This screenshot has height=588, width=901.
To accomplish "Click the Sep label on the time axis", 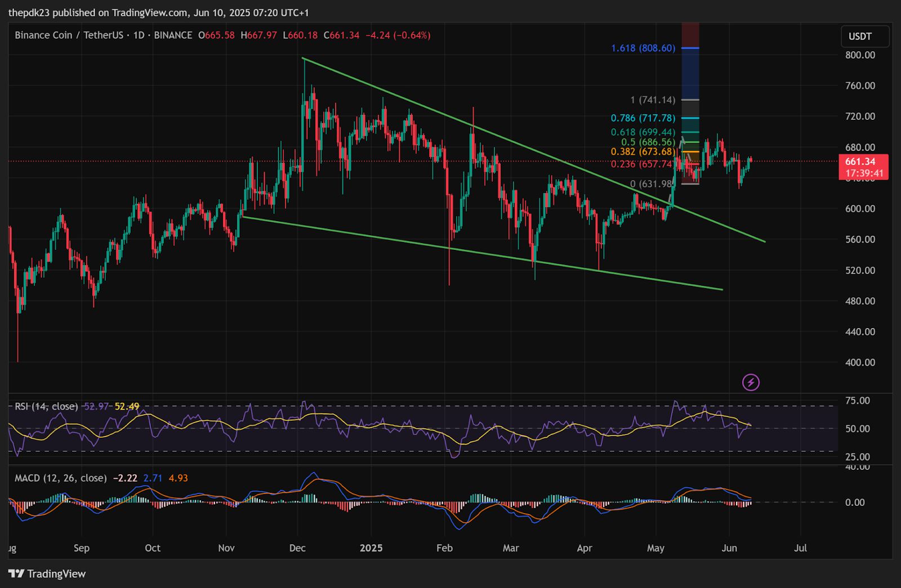I will [82, 548].
